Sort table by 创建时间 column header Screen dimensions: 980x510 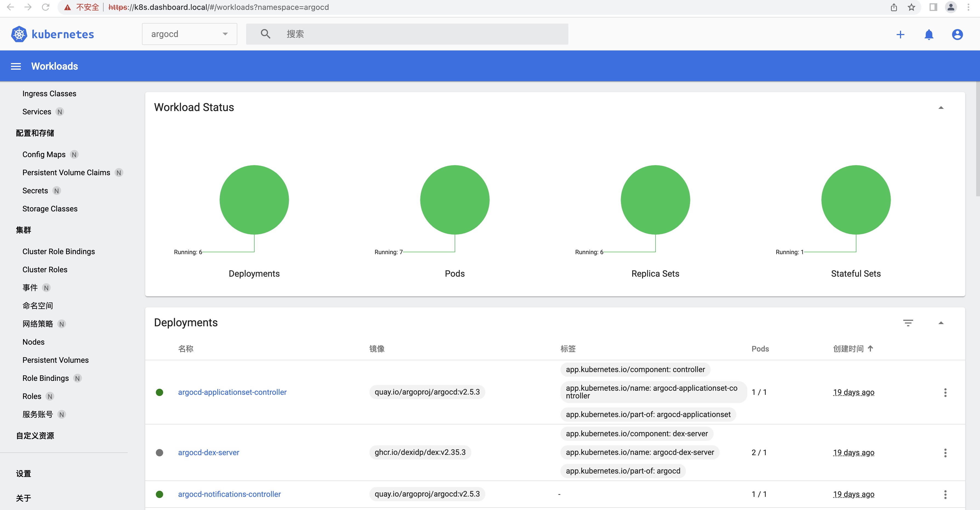(848, 348)
